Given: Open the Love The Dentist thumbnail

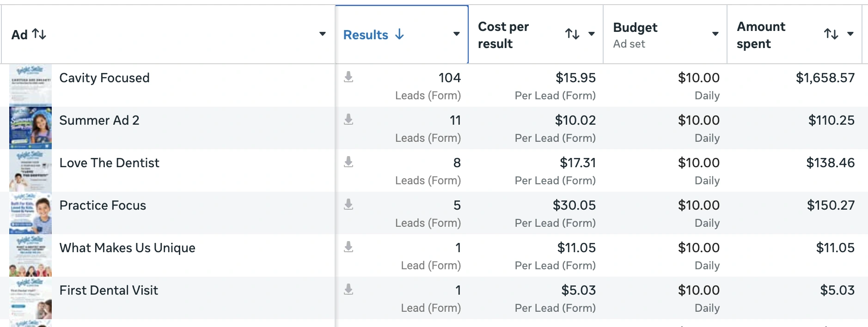Looking at the screenshot, I should tap(31, 170).
